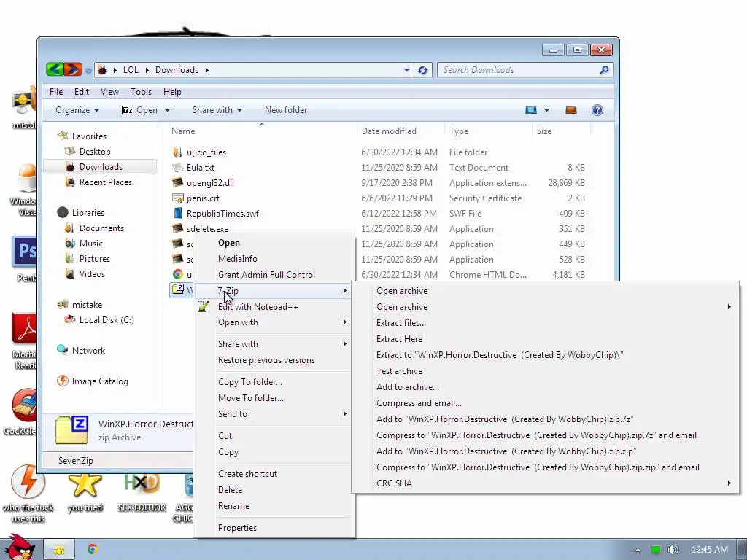Open the view options dropdown arrow
Screen dimensions: 747x560
[x=546, y=110]
